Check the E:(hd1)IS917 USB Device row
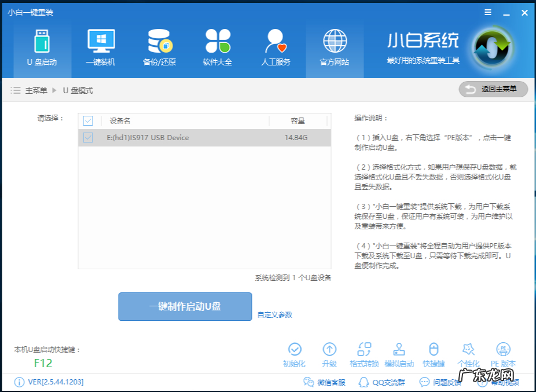Viewport: 536px width, 392px height. [x=88, y=138]
